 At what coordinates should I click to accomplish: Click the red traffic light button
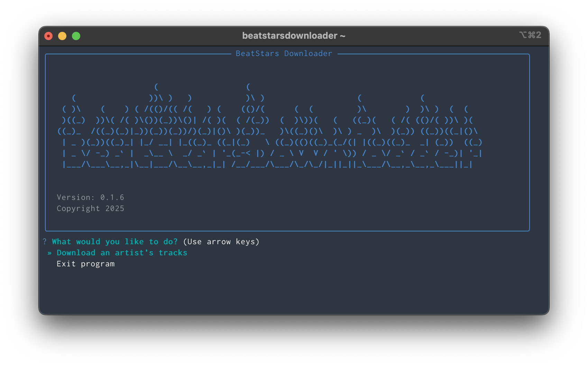point(49,36)
